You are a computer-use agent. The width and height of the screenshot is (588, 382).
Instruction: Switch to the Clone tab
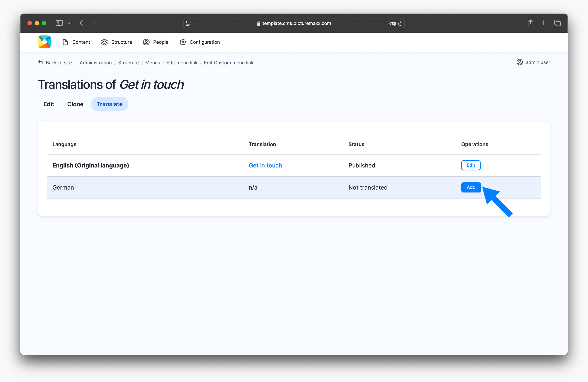click(x=75, y=104)
